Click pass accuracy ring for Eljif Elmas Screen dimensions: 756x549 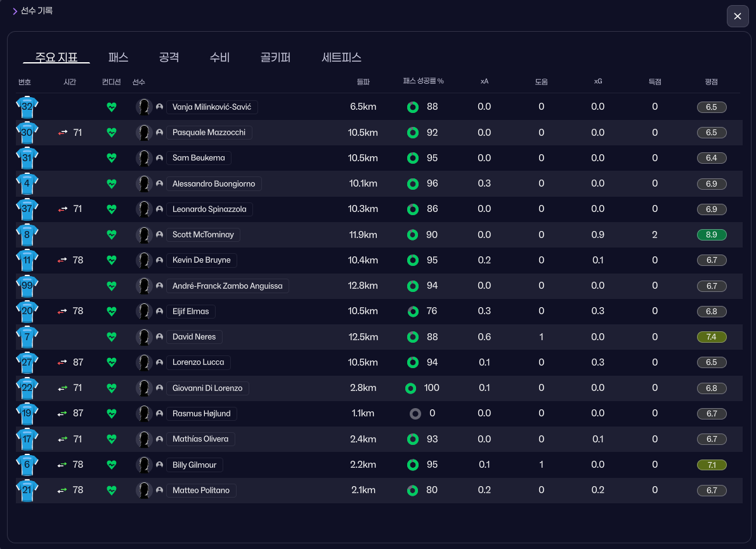pyautogui.click(x=413, y=311)
